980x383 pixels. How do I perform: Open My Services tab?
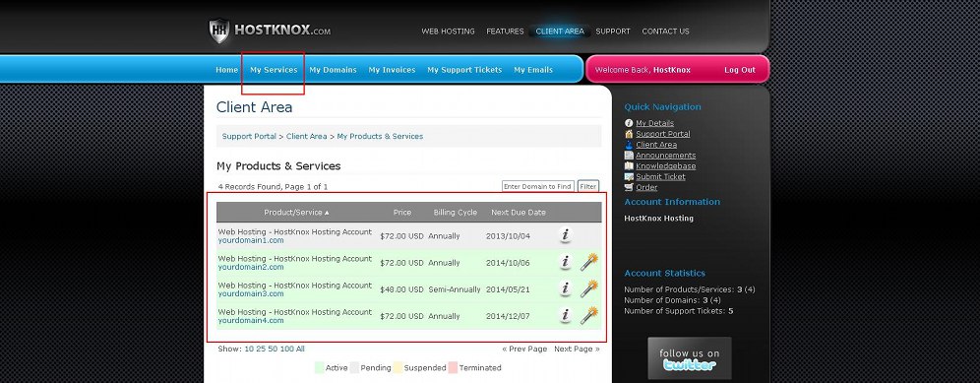click(x=274, y=70)
